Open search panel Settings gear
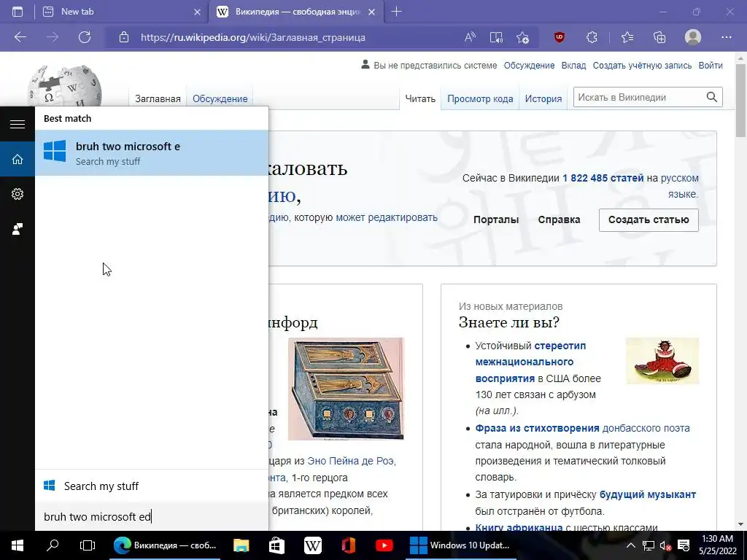Viewport: 747px width, 560px height. pyautogui.click(x=18, y=194)
